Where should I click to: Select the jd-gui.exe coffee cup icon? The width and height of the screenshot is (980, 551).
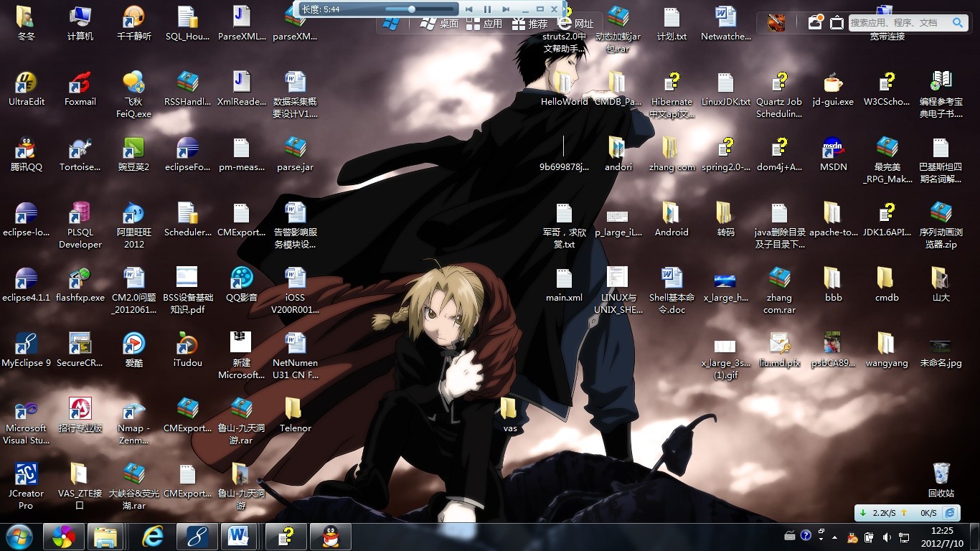833,89
